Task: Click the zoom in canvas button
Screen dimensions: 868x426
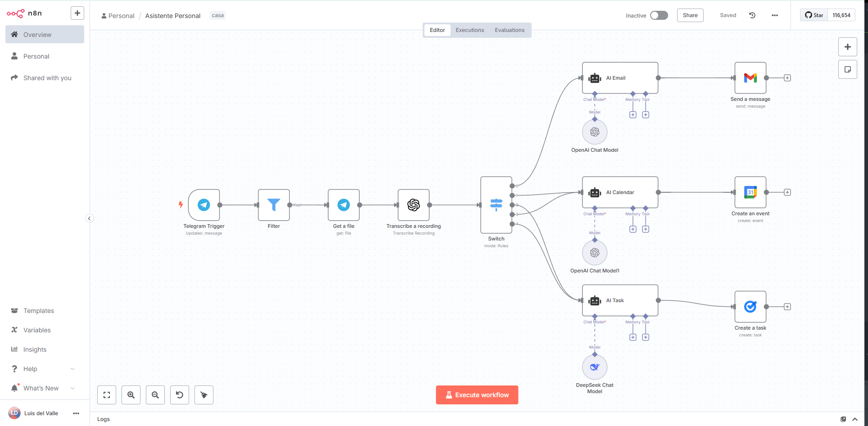Action: pyautogui.click(x=131, y=395)
